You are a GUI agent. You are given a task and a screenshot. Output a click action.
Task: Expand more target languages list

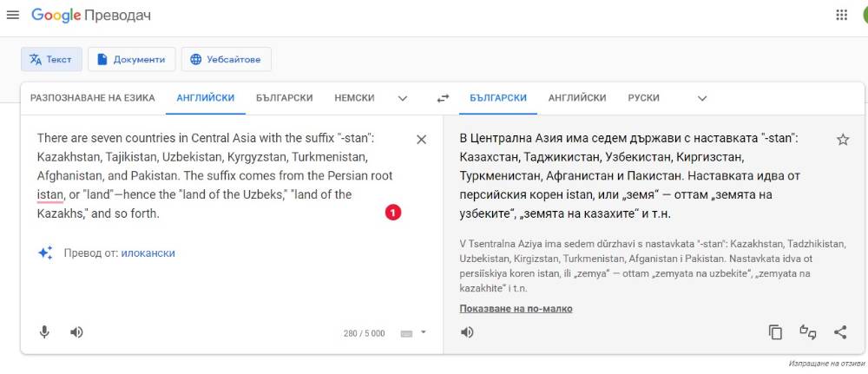[x=702, y=98]
